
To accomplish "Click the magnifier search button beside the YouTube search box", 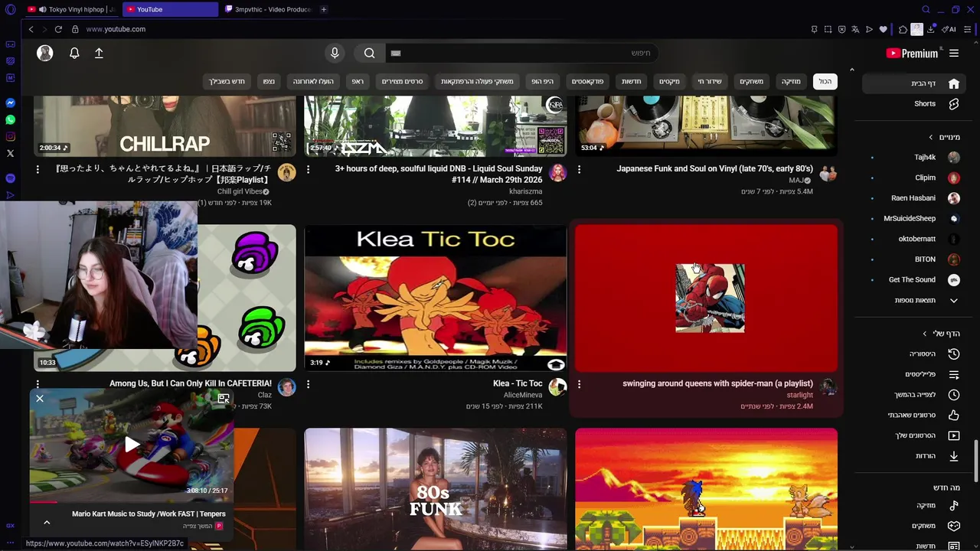I will pyautogui.click(x=370, y=53).
